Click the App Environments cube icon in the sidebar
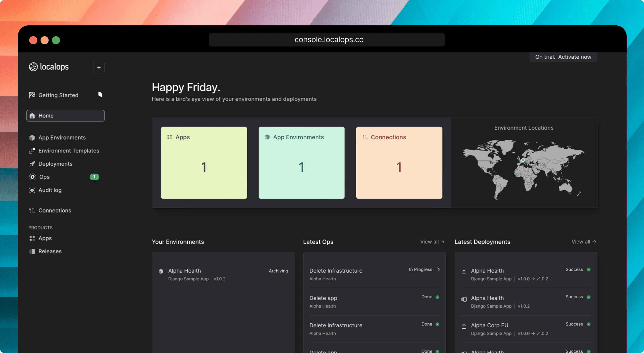 [x=32, y=138]
